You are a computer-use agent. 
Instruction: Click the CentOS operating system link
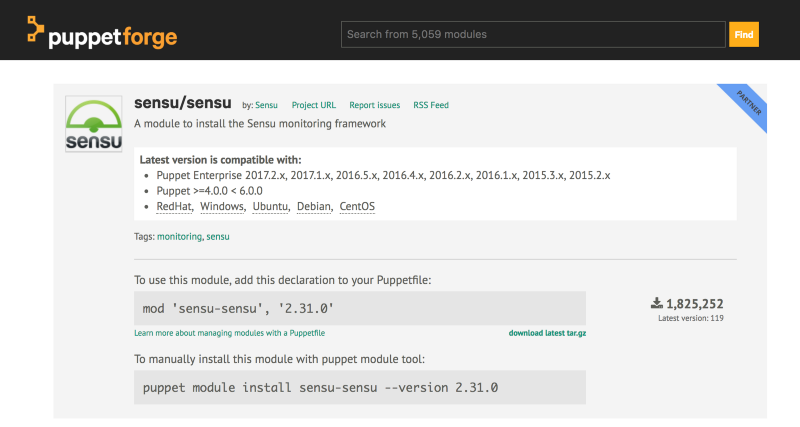[x=358, y=206]
